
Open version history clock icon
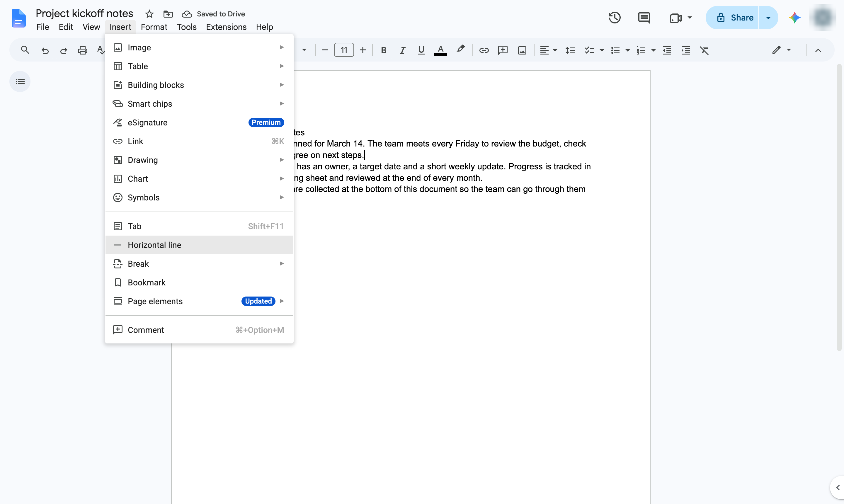pyautogui.click(x=615, y=18)
